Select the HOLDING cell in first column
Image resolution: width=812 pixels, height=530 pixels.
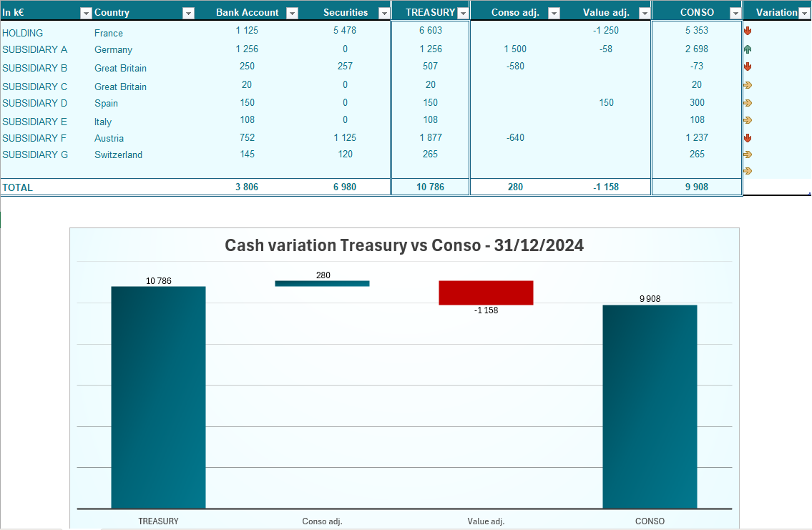(x=23, y=33)
